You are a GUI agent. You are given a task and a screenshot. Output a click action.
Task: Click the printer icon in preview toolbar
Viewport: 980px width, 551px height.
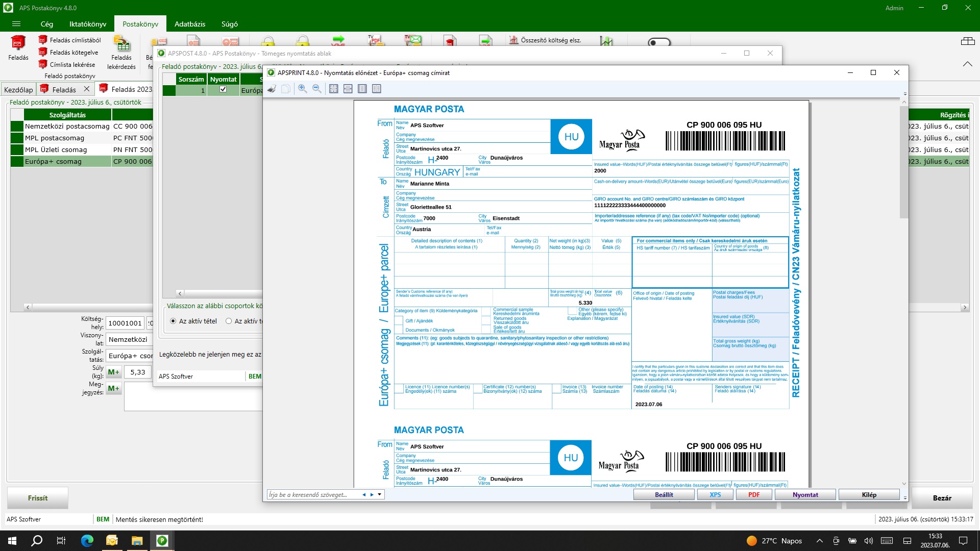click(272, 89)
